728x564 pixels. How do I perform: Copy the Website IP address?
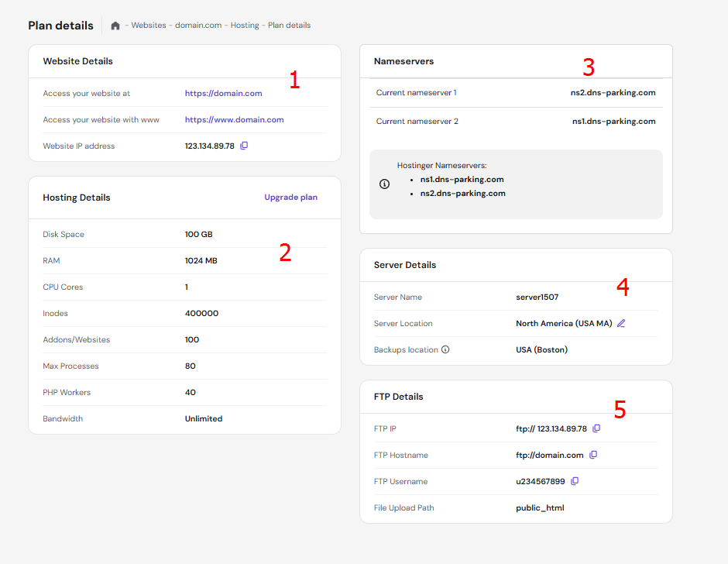pos(244,146)
